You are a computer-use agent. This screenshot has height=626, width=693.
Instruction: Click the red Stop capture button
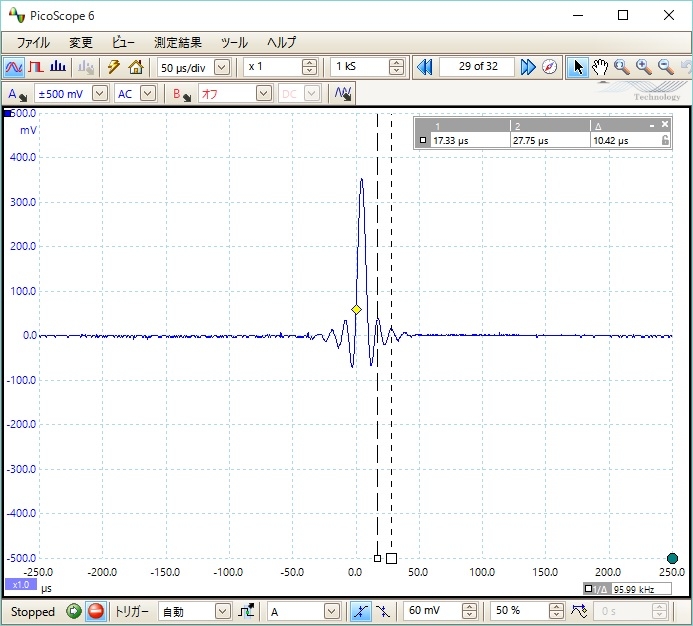point(96,611)
